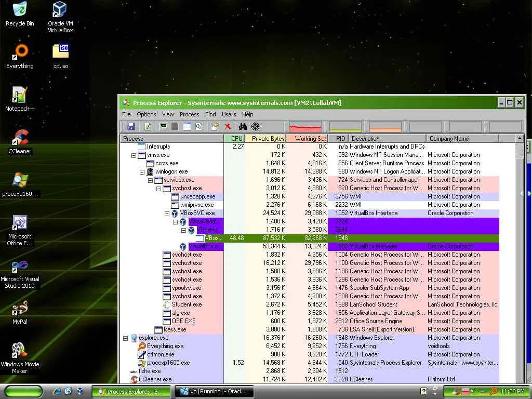
Task: Click the Microsoft Visual Studio 2010 shortcut
Action: 20,274
